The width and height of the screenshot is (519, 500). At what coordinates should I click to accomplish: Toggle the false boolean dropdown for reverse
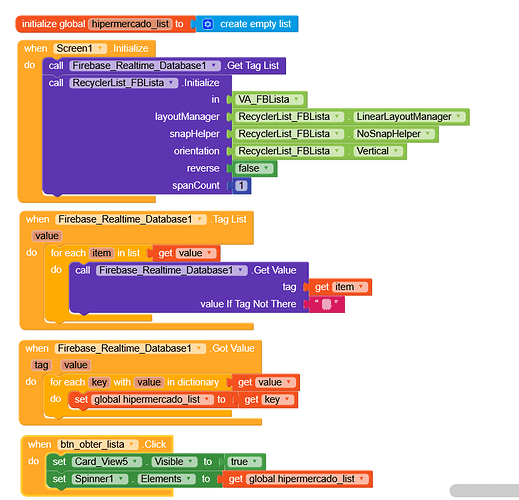point(254,168)
